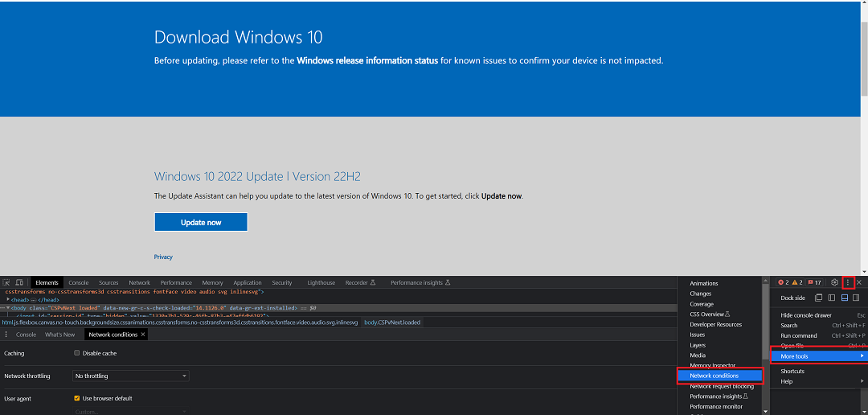Expand the Help submenu arrow
Viewport: 868px width, 415px height.
[x=862, y=381]
